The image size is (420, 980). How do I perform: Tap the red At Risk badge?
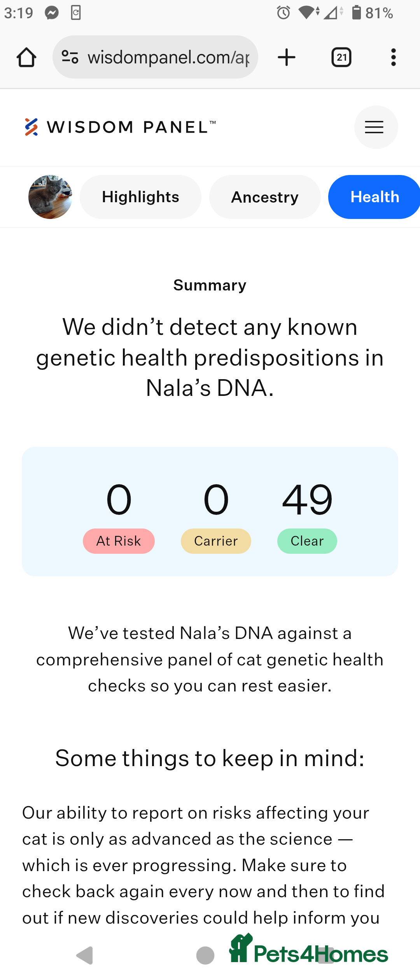tap(119, 541)
